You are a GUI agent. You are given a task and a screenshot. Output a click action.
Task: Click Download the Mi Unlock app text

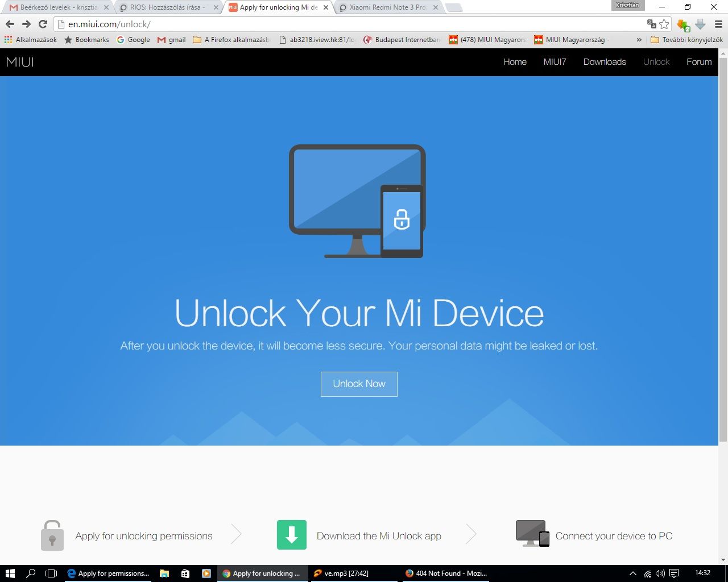click(x=379, y=536)
